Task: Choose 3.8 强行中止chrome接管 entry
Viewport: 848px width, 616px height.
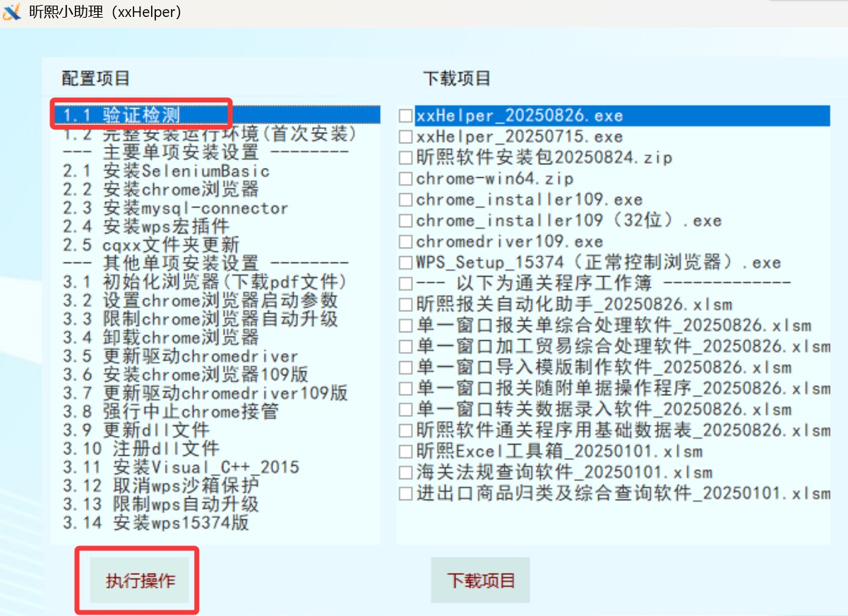Action: point(170,411)
